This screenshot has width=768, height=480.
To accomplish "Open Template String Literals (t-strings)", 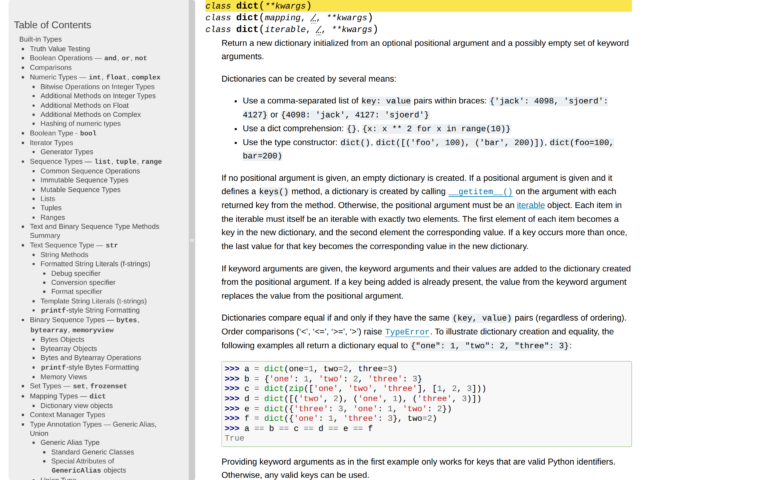I will pos(93,301).
